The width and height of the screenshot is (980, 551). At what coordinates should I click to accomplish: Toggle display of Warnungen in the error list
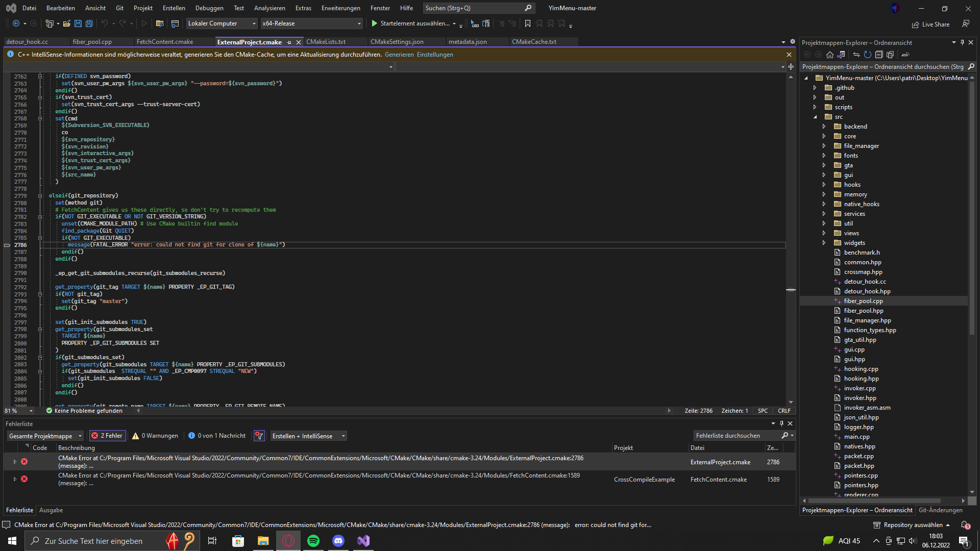155,435
